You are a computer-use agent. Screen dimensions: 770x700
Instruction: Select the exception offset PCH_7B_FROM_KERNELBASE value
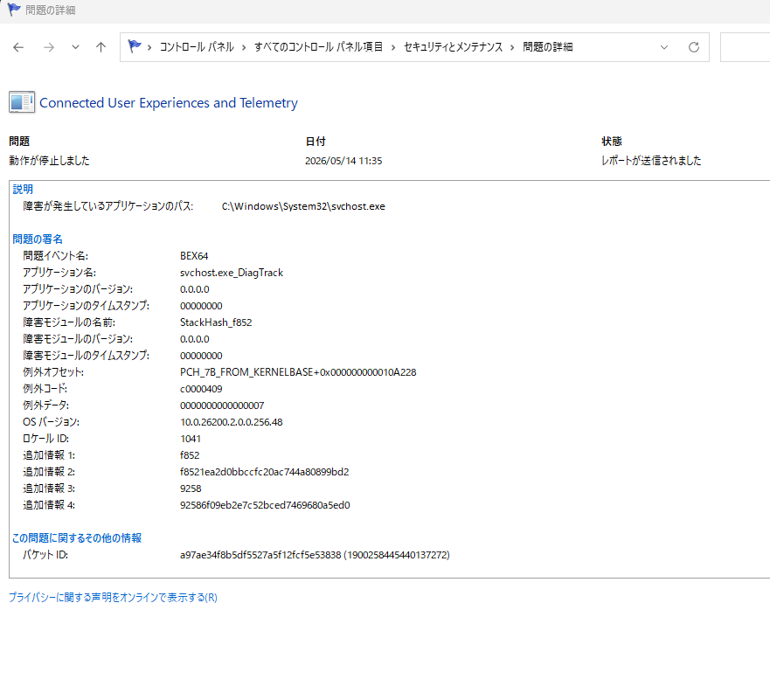(298, 372)
